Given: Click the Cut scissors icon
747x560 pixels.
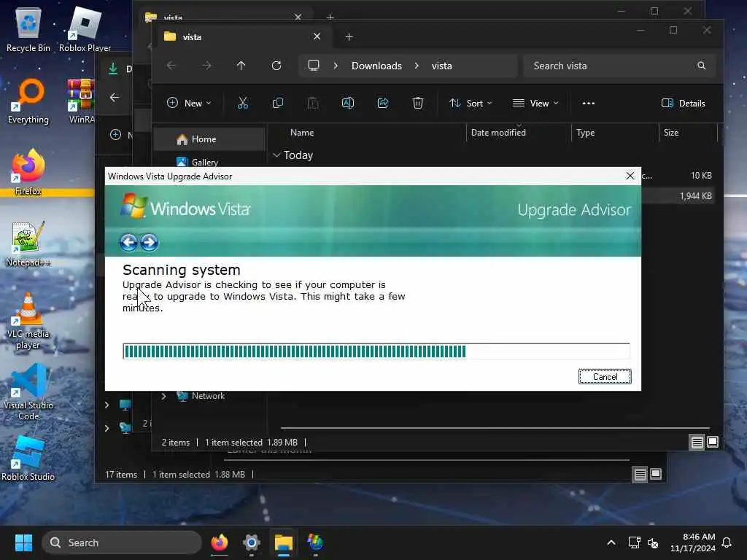Looking at the screenshot, I should (x=243, y=103).
